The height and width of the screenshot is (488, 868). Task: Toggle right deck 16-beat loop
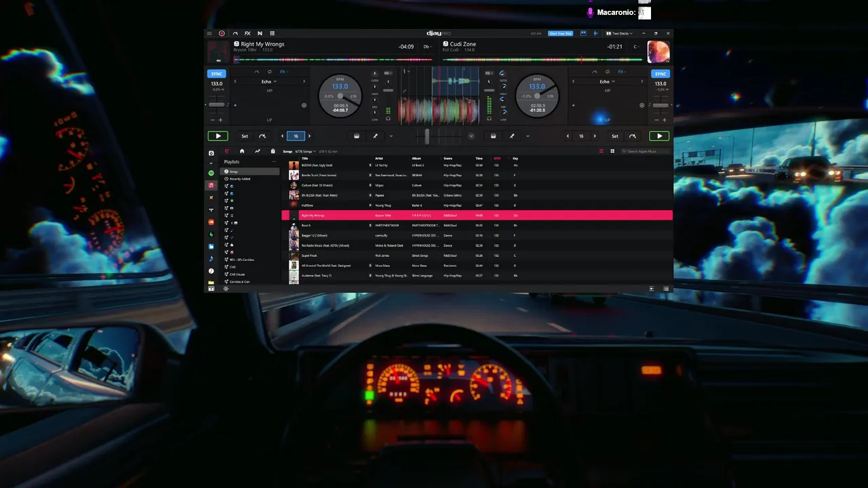pyautogui.click(x=581, y=136)
